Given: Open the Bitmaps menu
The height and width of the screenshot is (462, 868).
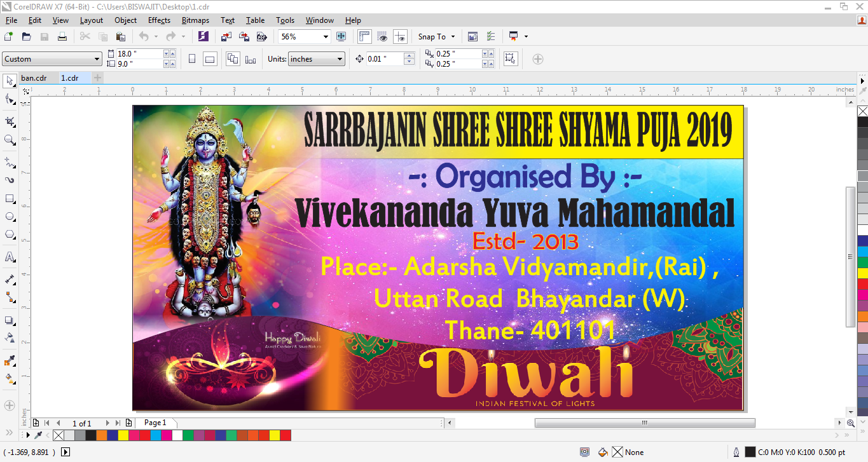Looking at the screenshot, I should point(195,20).
